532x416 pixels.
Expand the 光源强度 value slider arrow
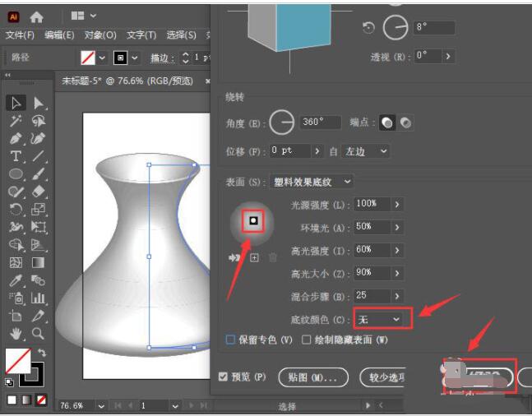[397, 205]
